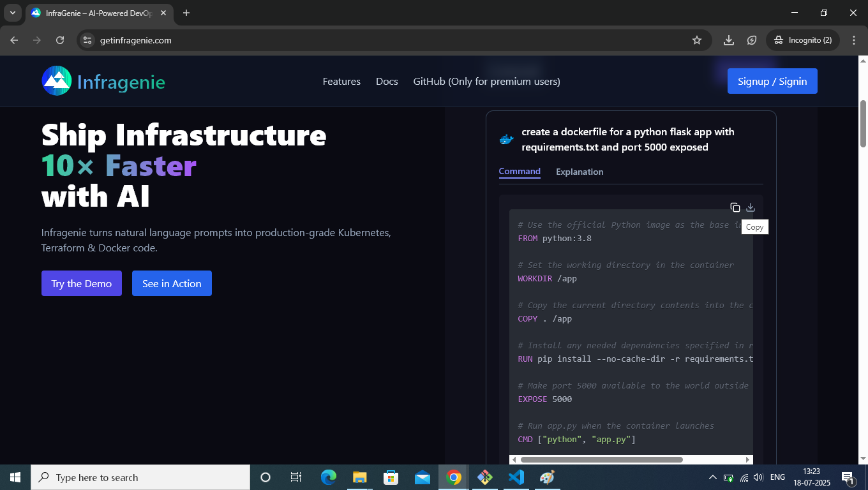
Task: Click code scrollbar left arrow
Action: tap(514, 459)
